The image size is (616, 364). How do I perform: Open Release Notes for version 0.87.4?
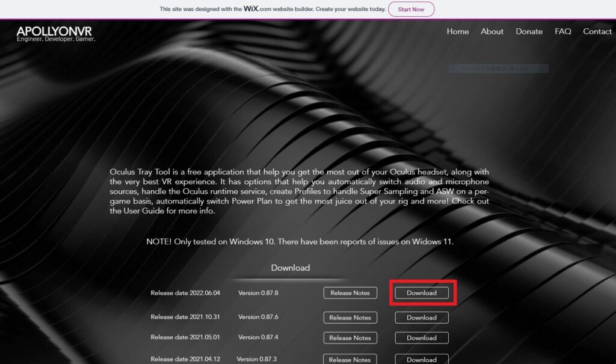(350, 338)
